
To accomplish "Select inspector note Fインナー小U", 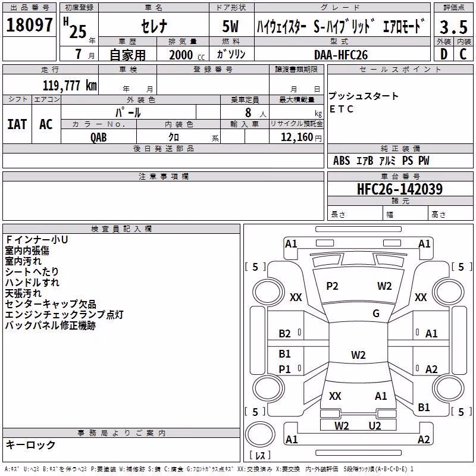I will point(37,240).
